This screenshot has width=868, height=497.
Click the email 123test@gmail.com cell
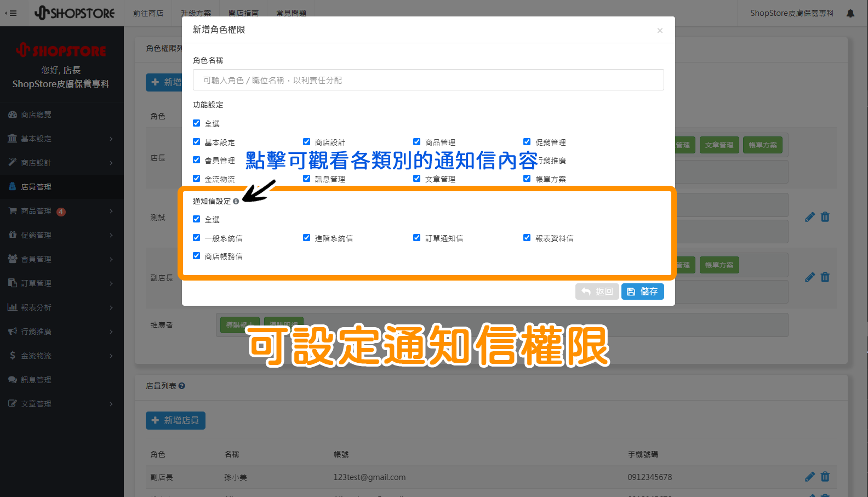coord(369,477)
